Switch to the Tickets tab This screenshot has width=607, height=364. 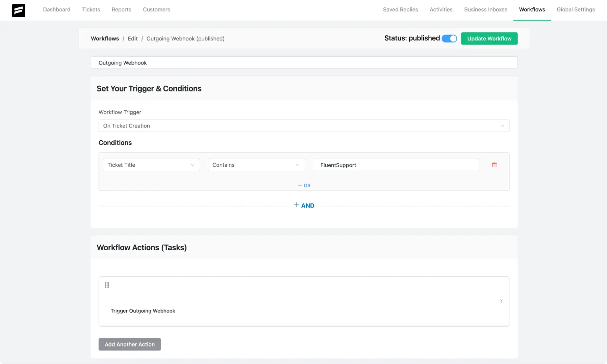[91, 9]
